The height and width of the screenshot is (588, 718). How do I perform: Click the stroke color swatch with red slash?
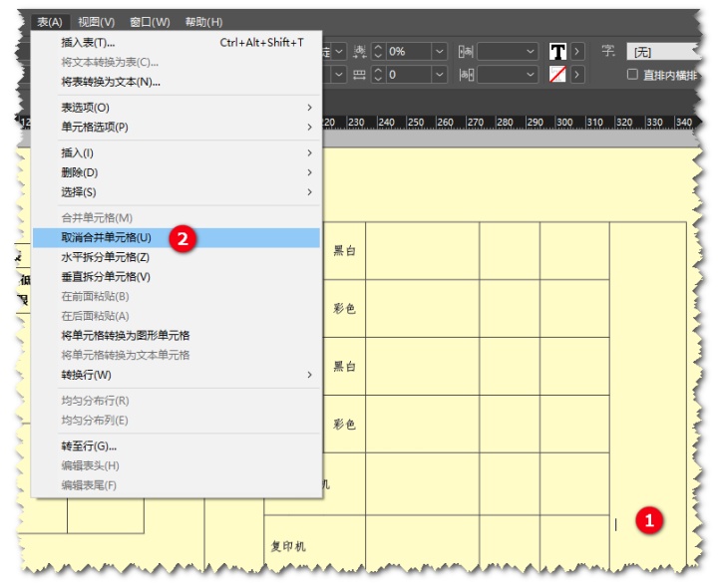pyautogui.click(x=557, y=74)
